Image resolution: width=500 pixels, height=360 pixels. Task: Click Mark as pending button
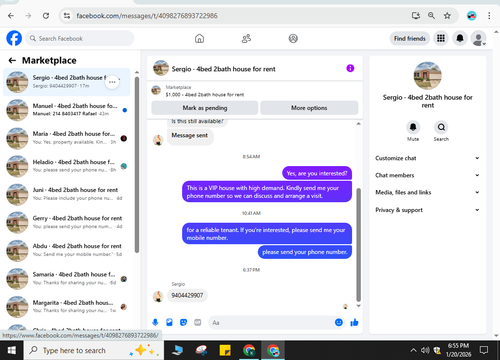tap(205, 108)
